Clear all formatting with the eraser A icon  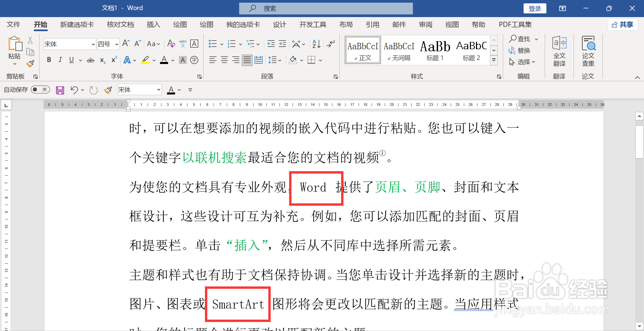pos(171,44)
